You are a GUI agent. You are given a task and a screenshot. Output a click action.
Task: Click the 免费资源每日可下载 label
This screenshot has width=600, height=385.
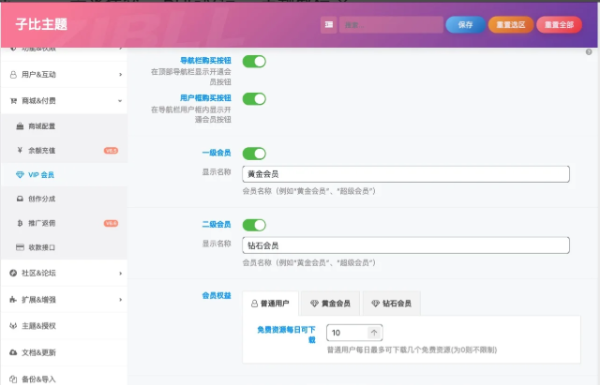tap(286, 334)
